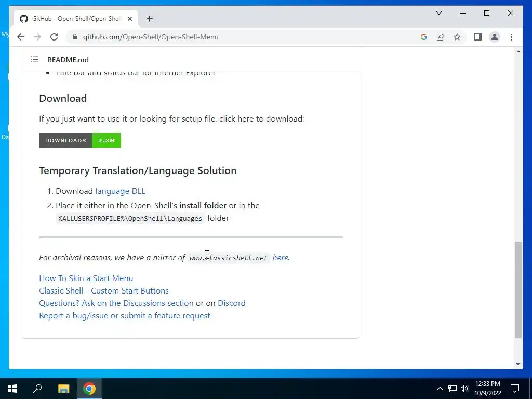Open Report a bug/issue link

(125, 315)
